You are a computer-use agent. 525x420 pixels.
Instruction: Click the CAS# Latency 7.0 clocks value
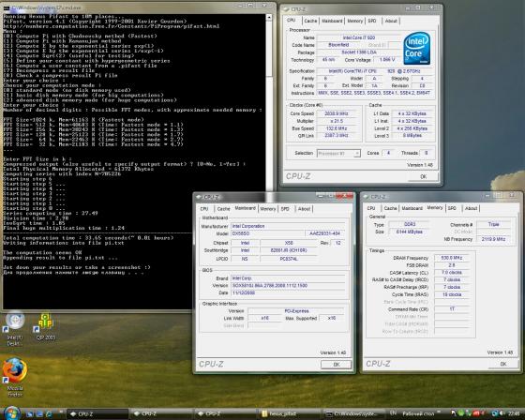pyautogui.click(x=452, y=273)
